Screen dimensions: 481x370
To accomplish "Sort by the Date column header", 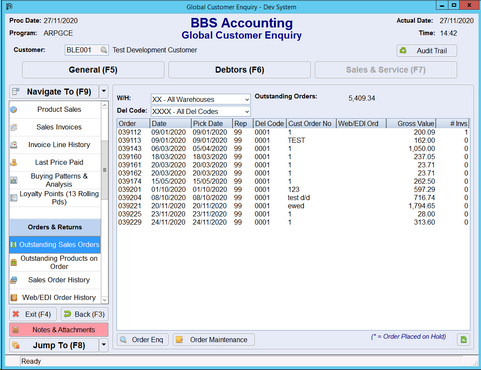I will 170,124.
